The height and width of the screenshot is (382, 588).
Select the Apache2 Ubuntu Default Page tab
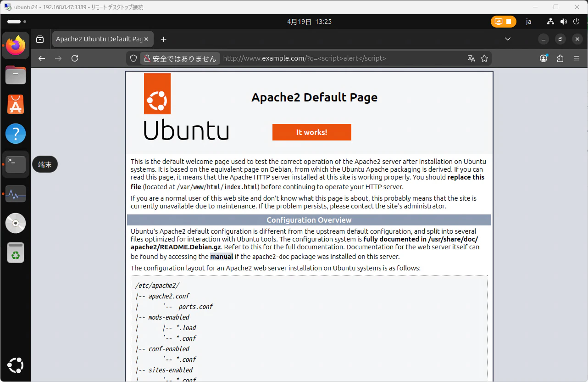pos(103,39)
